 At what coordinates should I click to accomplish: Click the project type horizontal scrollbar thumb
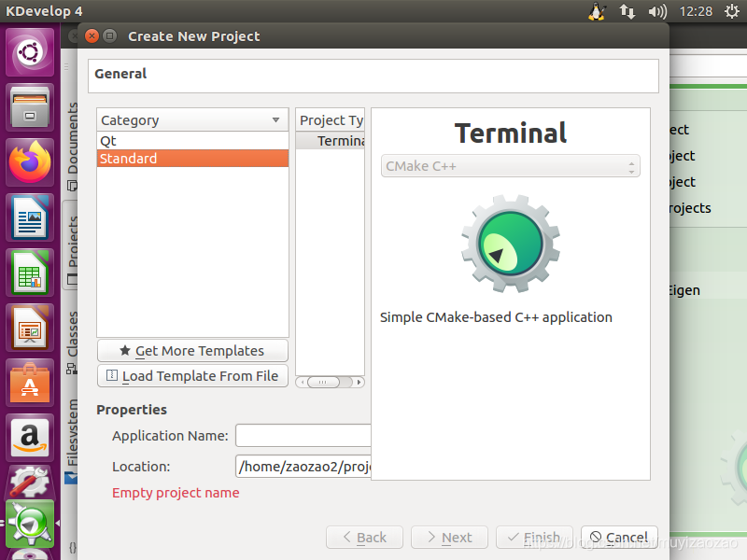pyautogui.click(x=323, y=382)
